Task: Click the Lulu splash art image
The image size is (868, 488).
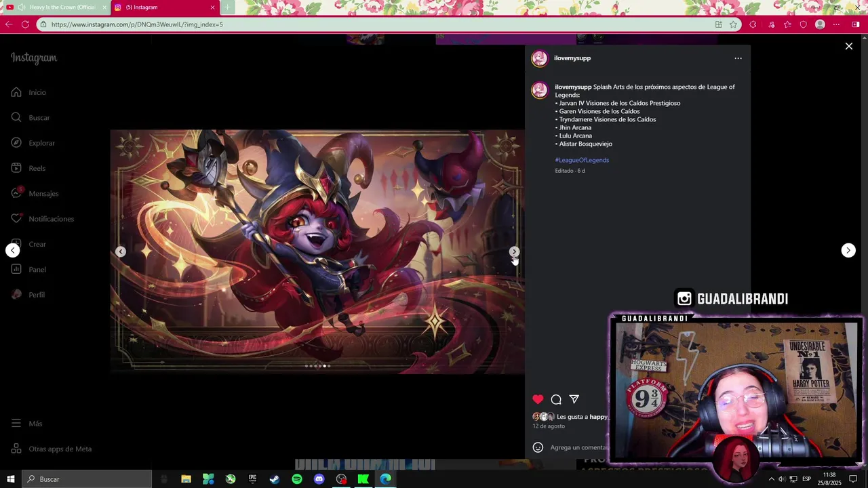Action: [317, 251]
